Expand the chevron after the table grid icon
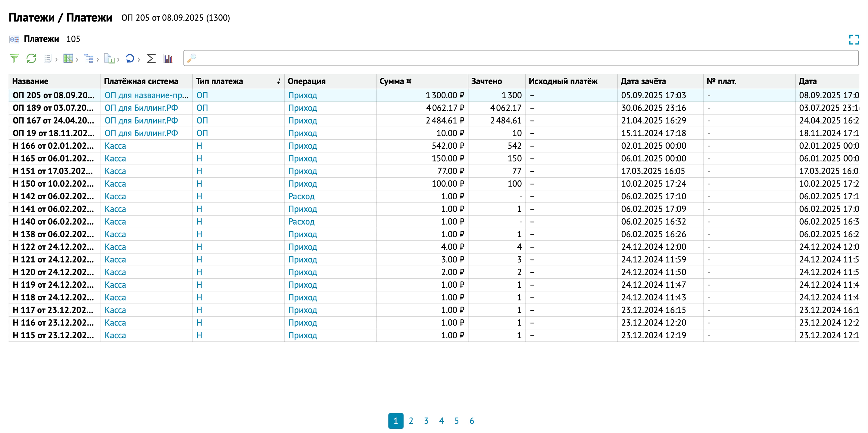Viewport: 868px width, 433px height. 77,60
